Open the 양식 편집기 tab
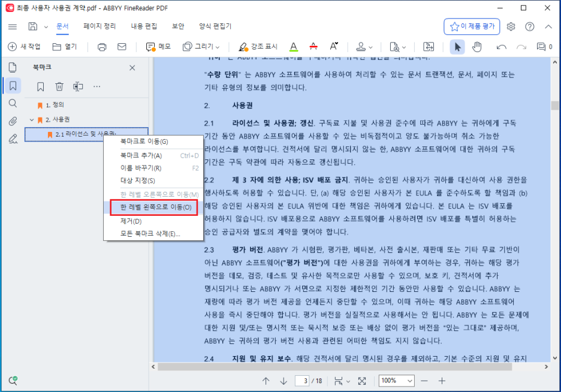 click(215, 26)
